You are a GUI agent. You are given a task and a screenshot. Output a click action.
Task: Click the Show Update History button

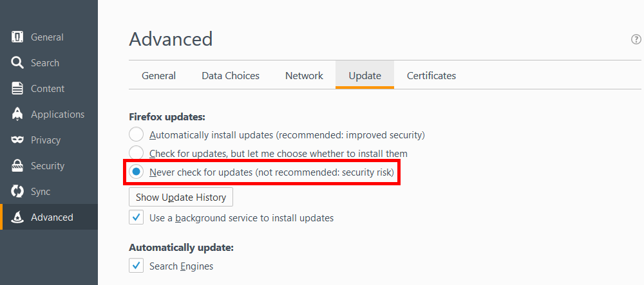click(181, 197)
